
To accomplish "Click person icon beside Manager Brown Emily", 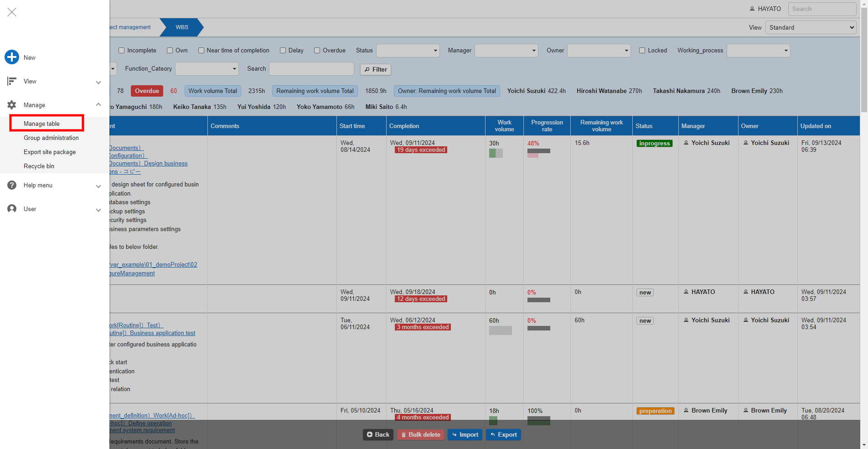I will coord(686,410).
